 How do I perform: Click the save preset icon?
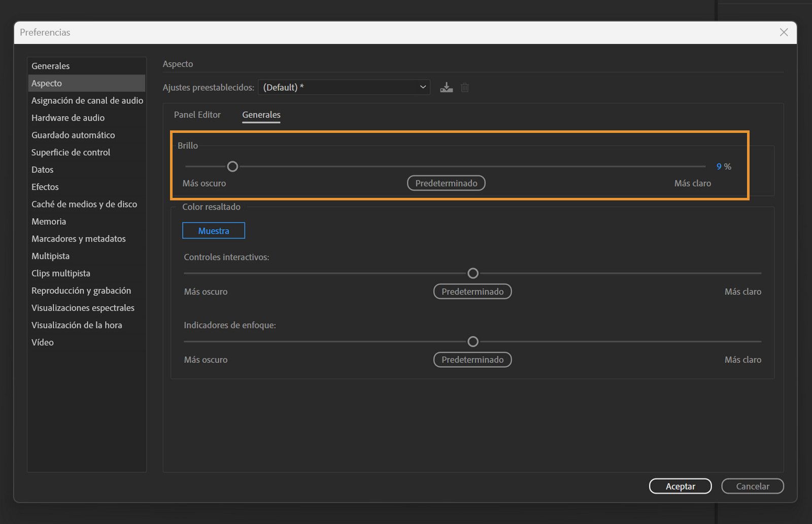pos(446,87)
